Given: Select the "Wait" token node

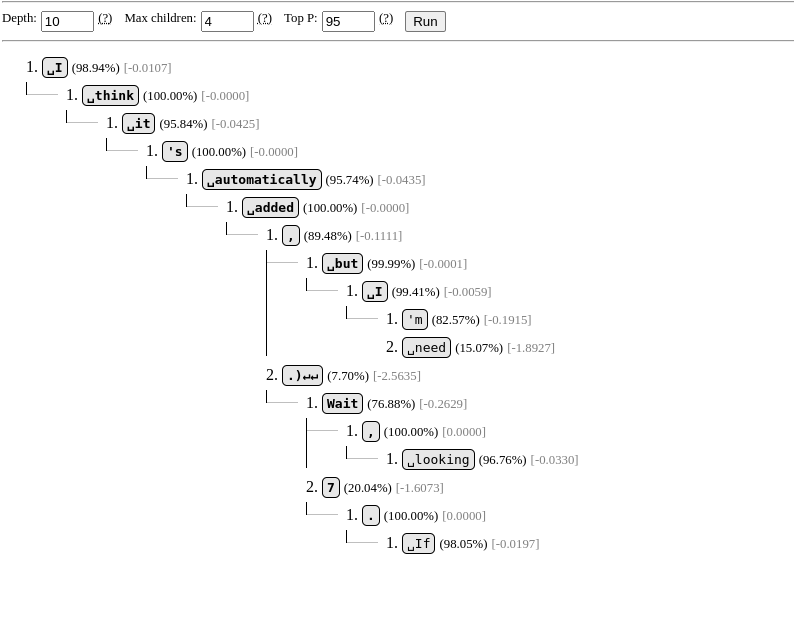Looking at the screenshot, I should [x=342, y=404].
